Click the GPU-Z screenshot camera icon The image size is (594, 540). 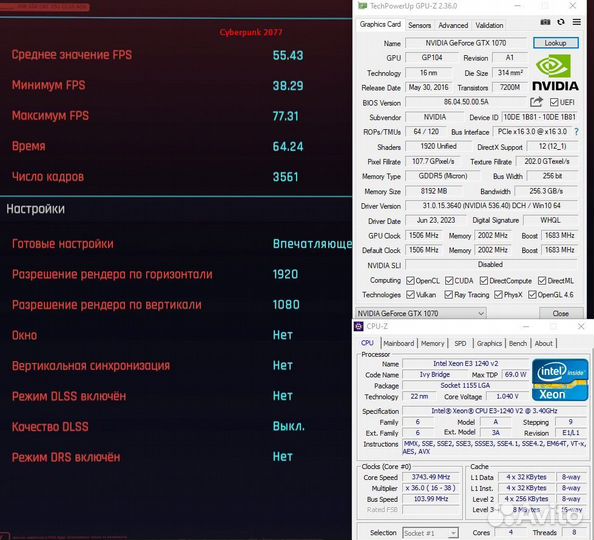point(545,22)
